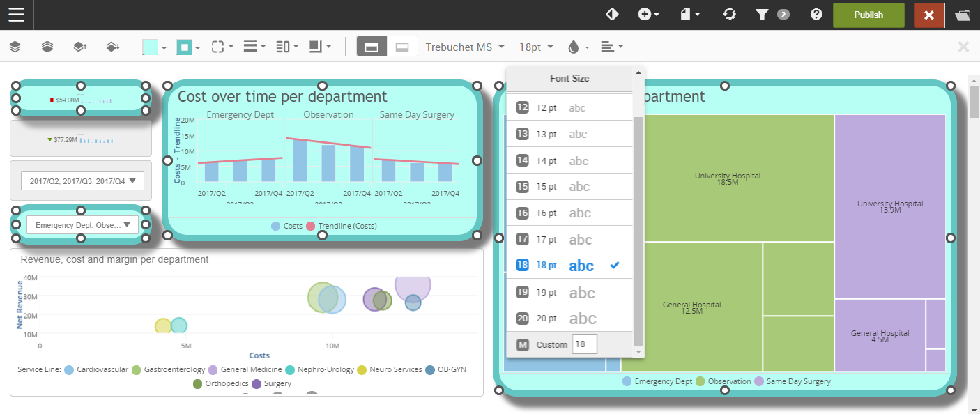Click the move layer up icon

tap(79, 47)
